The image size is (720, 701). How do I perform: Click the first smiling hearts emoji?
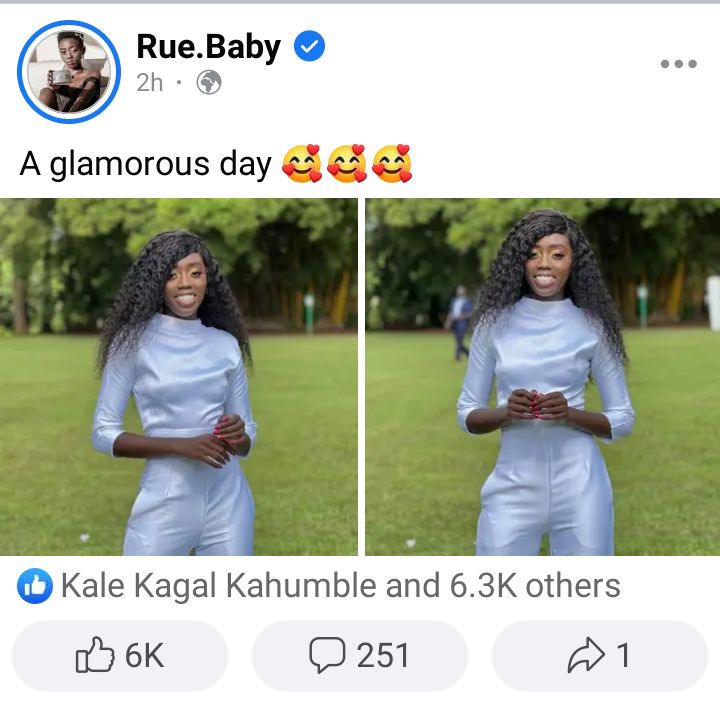point(302,163)
